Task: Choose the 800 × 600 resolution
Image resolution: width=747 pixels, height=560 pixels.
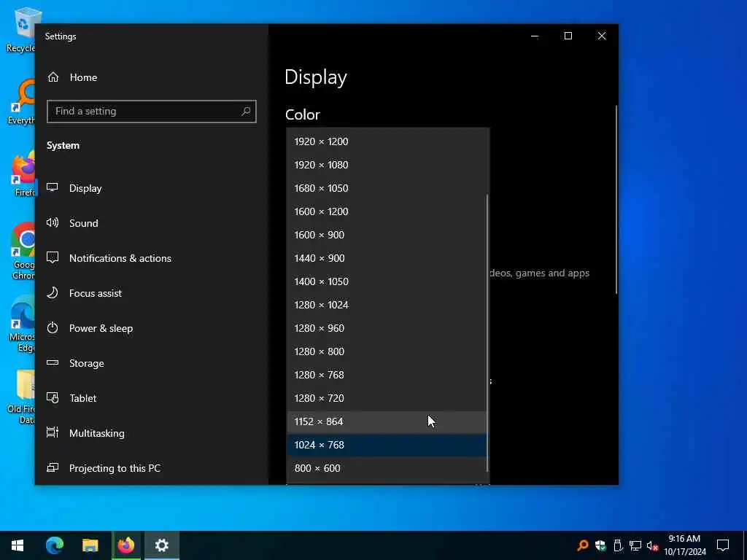Action: (x=387, y=468)
